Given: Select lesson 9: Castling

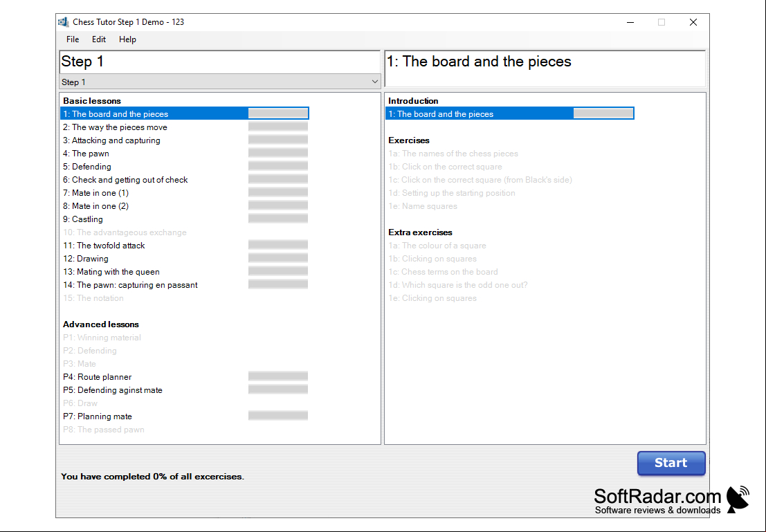Looking at the screenshot, I should tap(83, 219).
